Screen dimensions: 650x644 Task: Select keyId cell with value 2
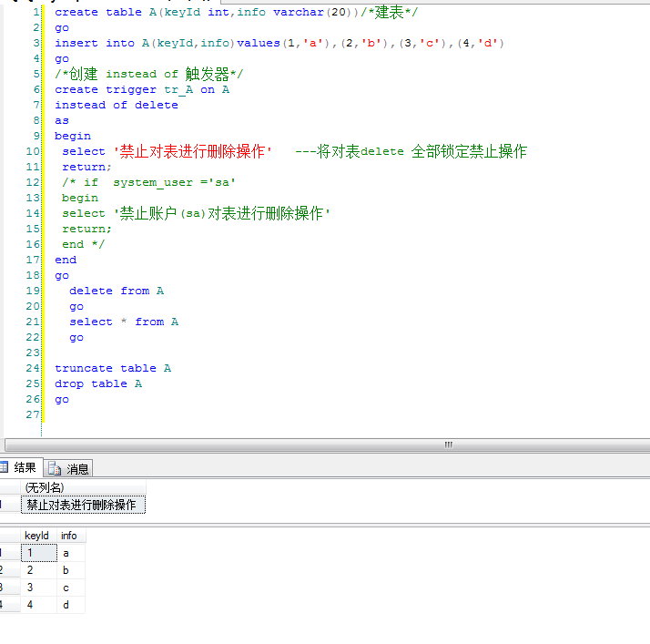(x=38, y=570)
